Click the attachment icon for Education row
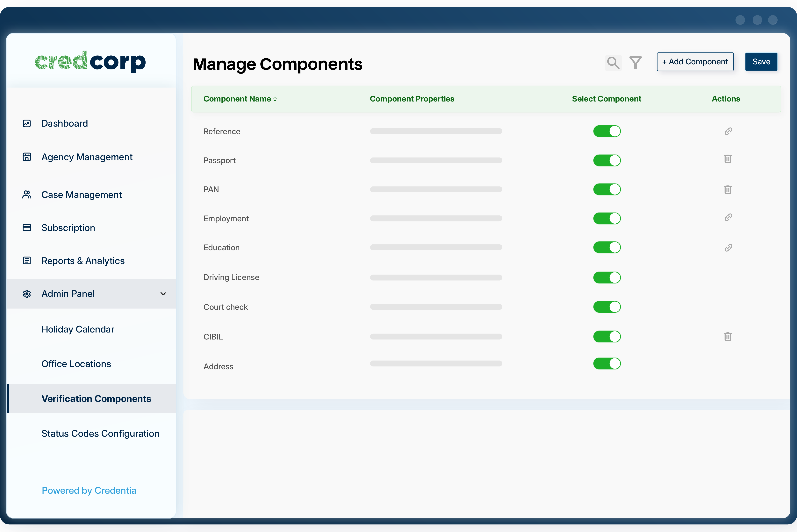Viewport: 797px width, 532px height. 728,248
